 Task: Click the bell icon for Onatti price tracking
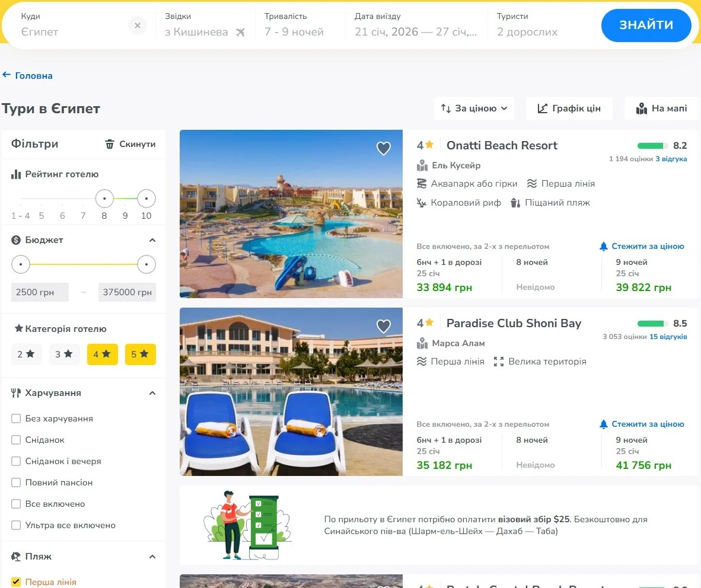604,247
